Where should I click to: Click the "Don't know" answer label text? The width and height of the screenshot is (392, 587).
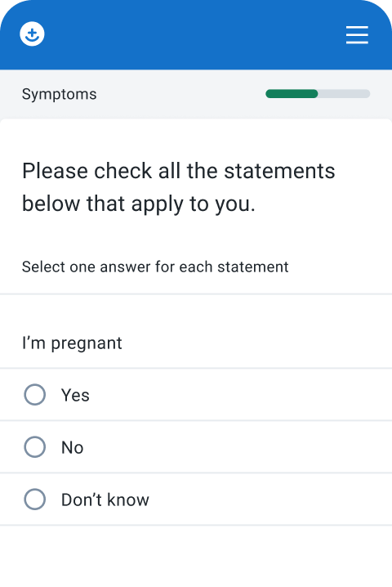[105, 500]
